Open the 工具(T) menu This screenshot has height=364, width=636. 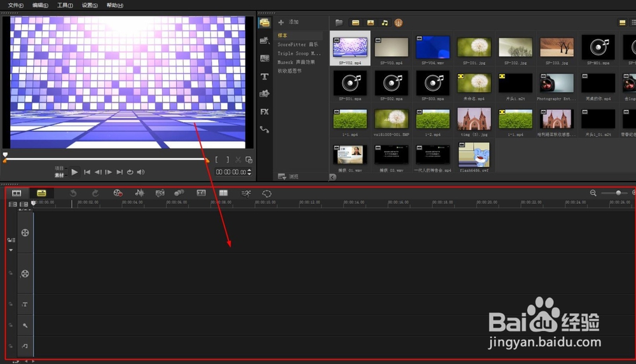point(65,5)
